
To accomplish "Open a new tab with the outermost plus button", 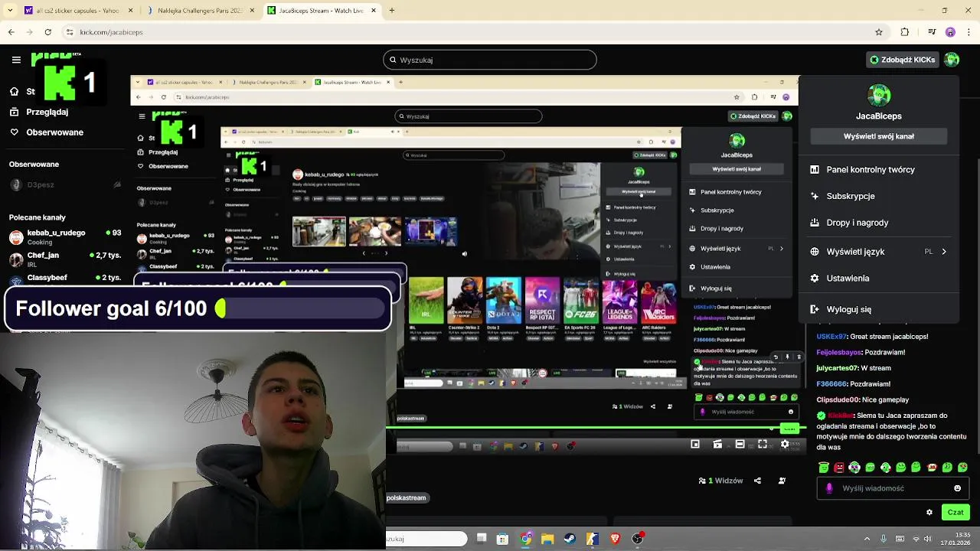I will [x=391, y=11].
